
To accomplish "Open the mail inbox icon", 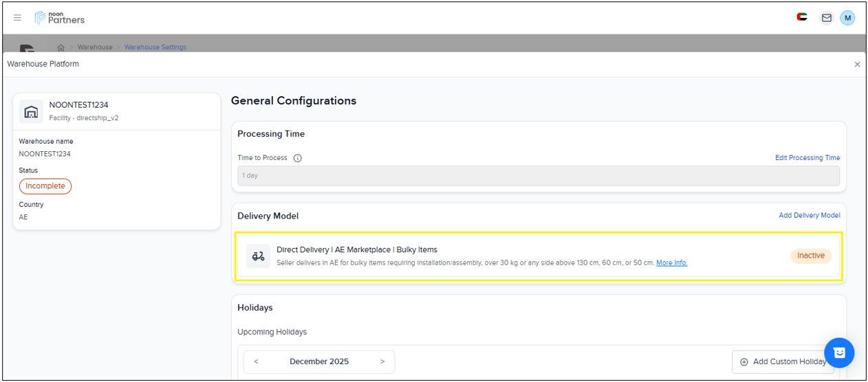I will pyautogui.click(x=826, y=18).
